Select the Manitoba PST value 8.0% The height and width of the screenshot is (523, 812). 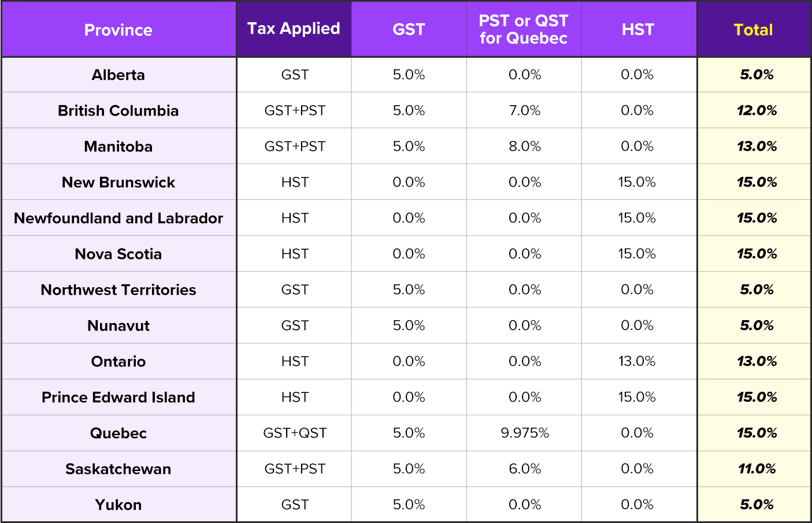point(525,147)
